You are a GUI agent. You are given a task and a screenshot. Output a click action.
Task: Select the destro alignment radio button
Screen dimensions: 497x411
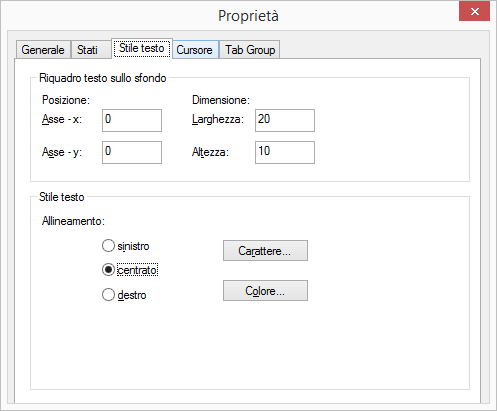coord(108,295)
